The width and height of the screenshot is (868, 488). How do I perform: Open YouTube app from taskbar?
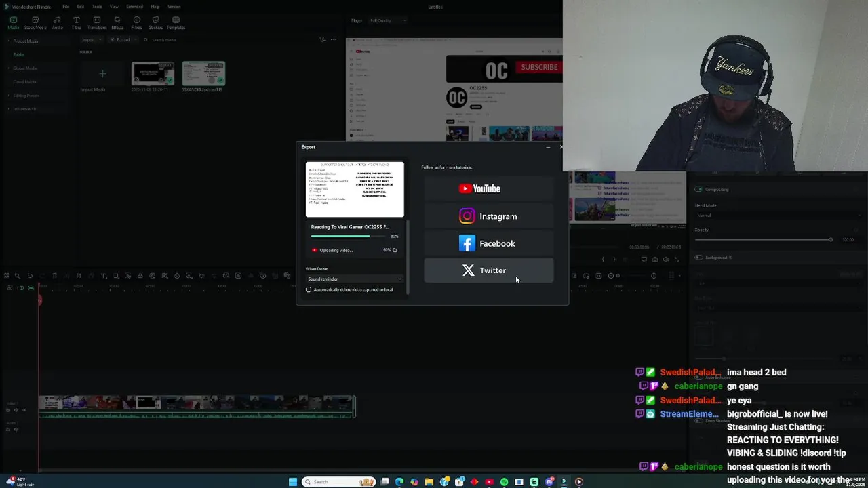point(489,482)
